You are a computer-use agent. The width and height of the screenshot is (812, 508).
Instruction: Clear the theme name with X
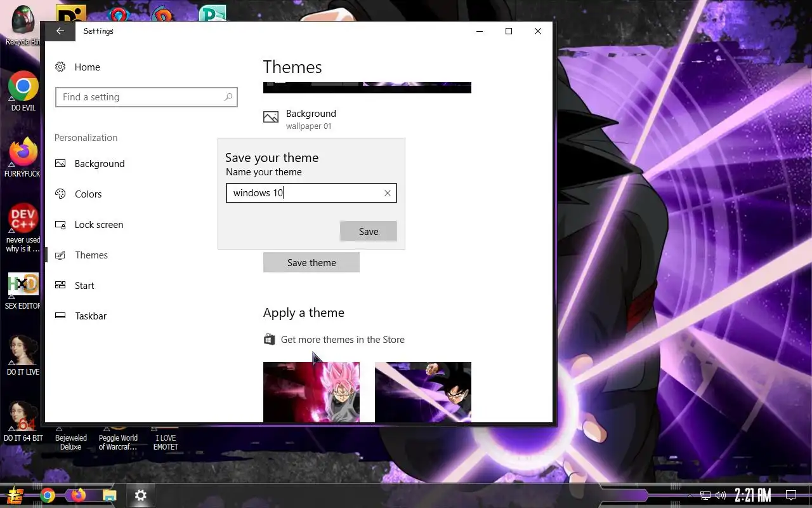click(x=388, y=193)
